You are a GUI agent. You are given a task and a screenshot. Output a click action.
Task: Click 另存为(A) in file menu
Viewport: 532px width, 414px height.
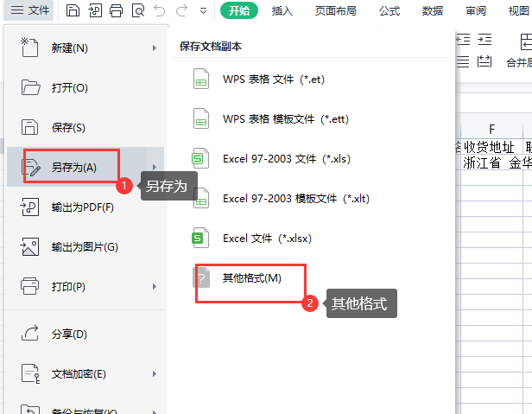[73, 167]
